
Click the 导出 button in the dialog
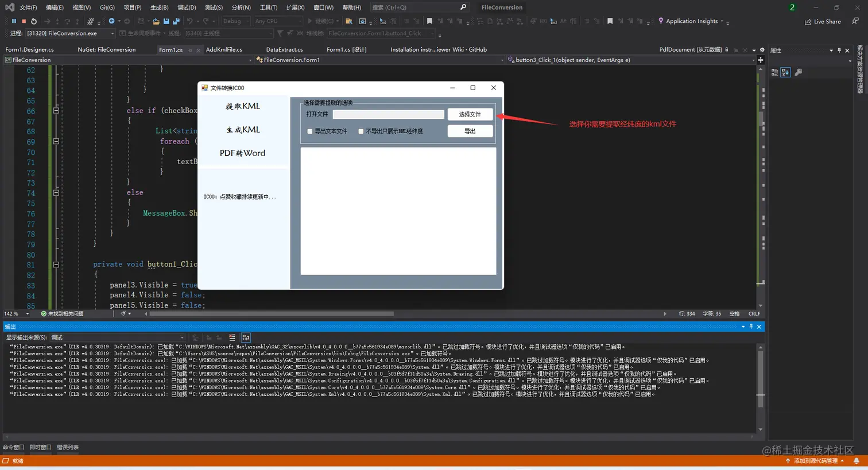pos(470,131)
